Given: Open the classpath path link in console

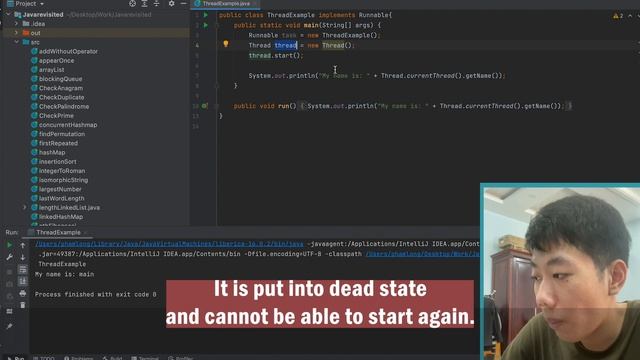Looking at the screenshot, I should tap(422, 254).
